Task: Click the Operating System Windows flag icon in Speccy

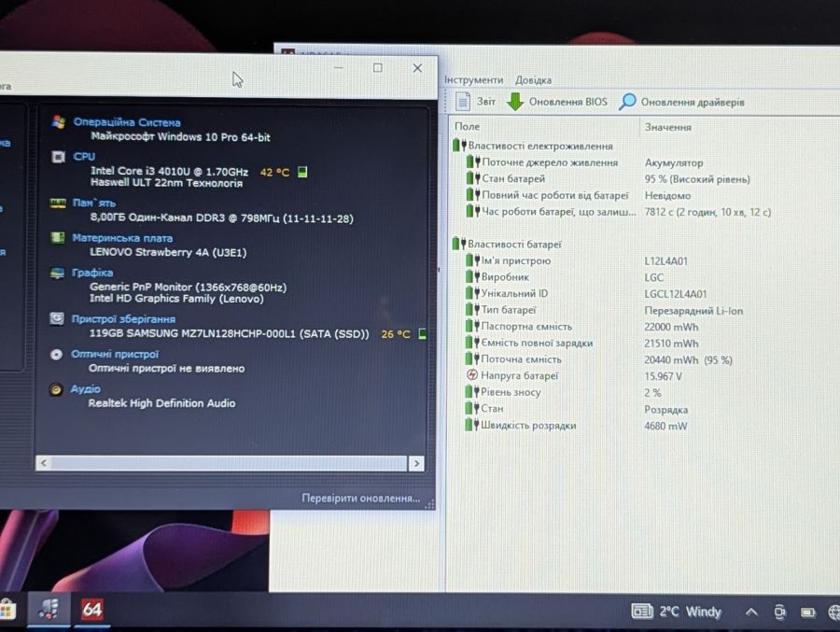Action: (59, 122)
